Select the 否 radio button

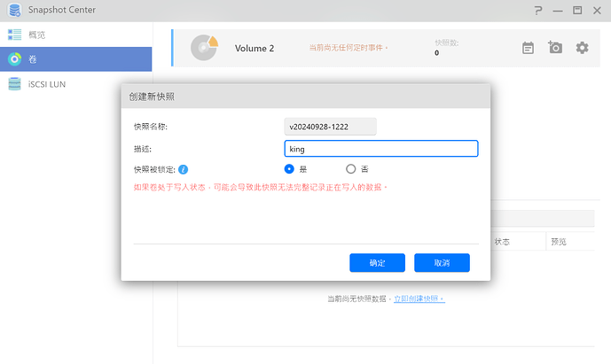coord(351,168)
